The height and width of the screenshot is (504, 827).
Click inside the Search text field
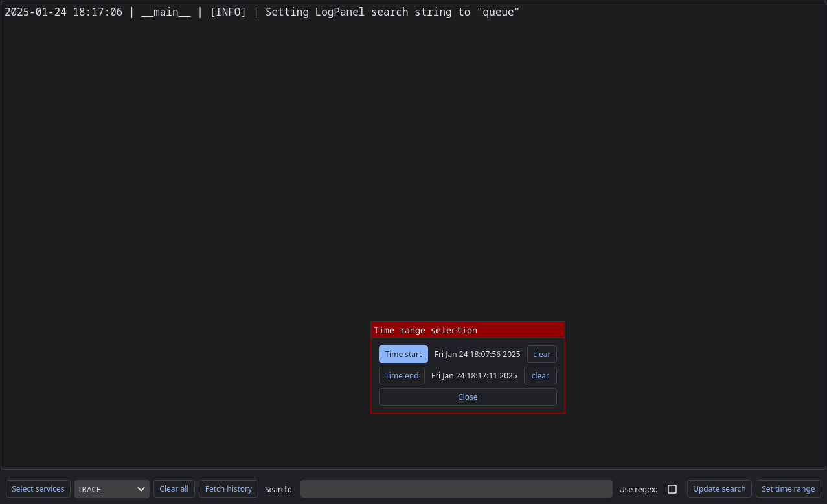click(456, 488)
